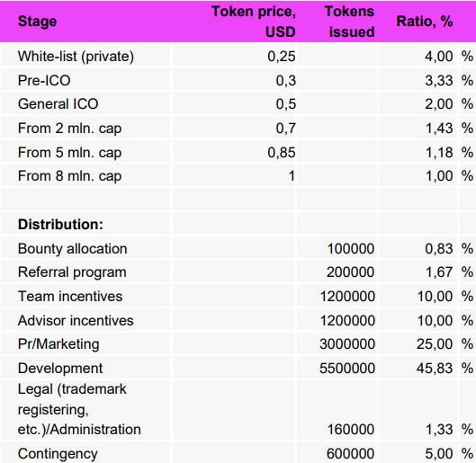Click the Development ratio 45,83 cell
The image size is (476, 463).
(x=435, y=369)
